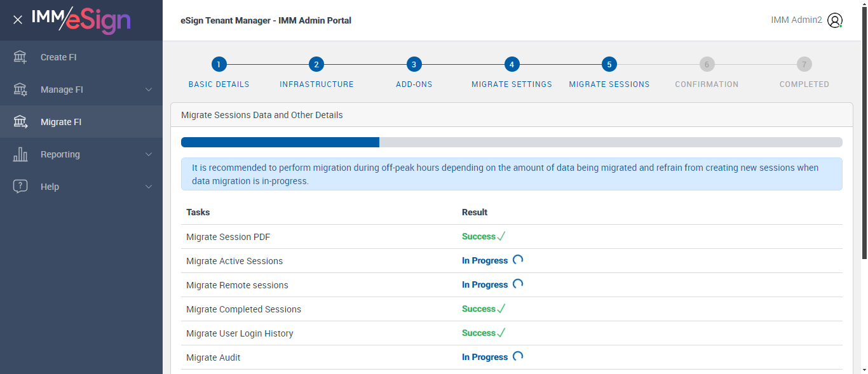Click the Migrate Audit task
This screenshot has width=868, height=374.
point(214,357)
